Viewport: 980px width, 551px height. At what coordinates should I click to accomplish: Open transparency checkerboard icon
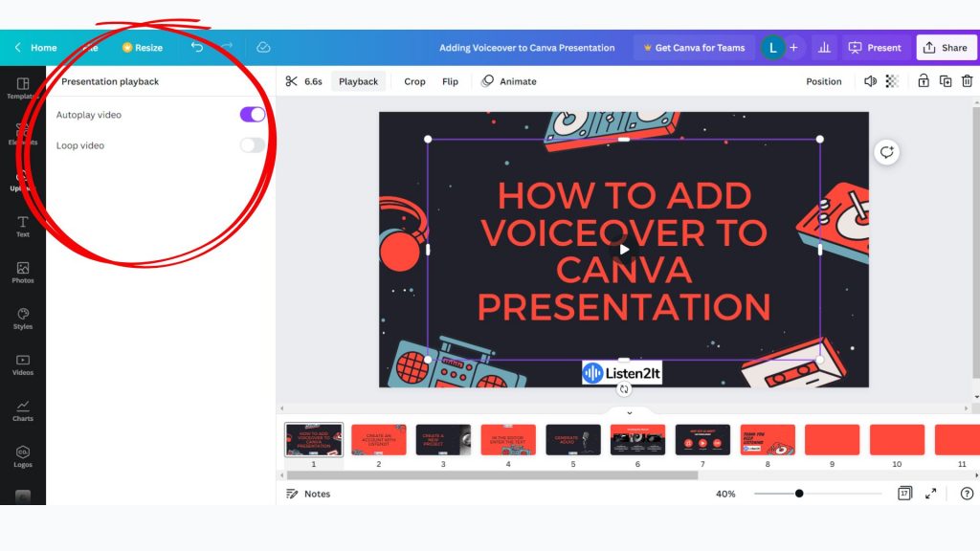(893, 81)
